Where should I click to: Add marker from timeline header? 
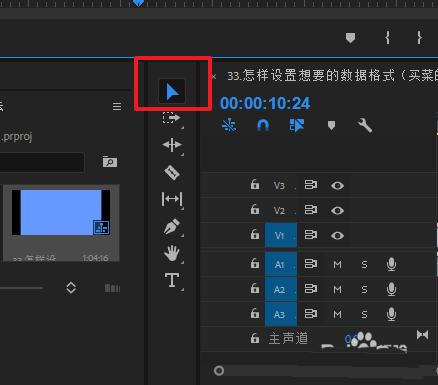click(331, 126)
